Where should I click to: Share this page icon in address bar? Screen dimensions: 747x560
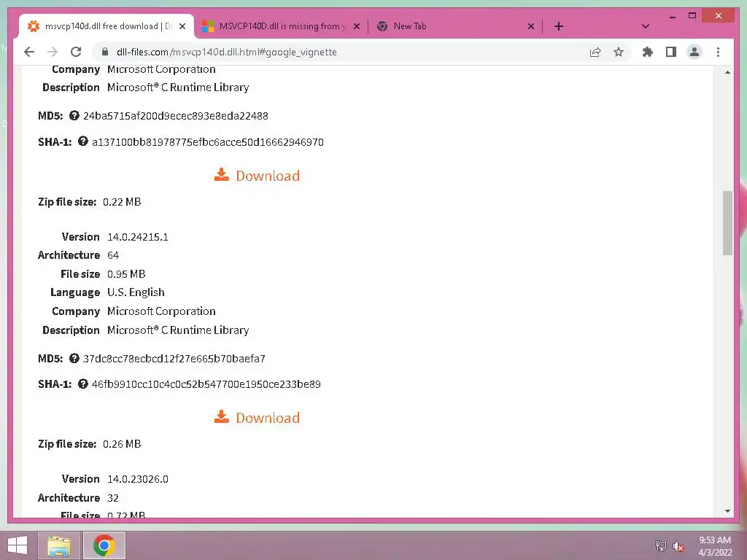pyautogui.click(x=595, y=52)
